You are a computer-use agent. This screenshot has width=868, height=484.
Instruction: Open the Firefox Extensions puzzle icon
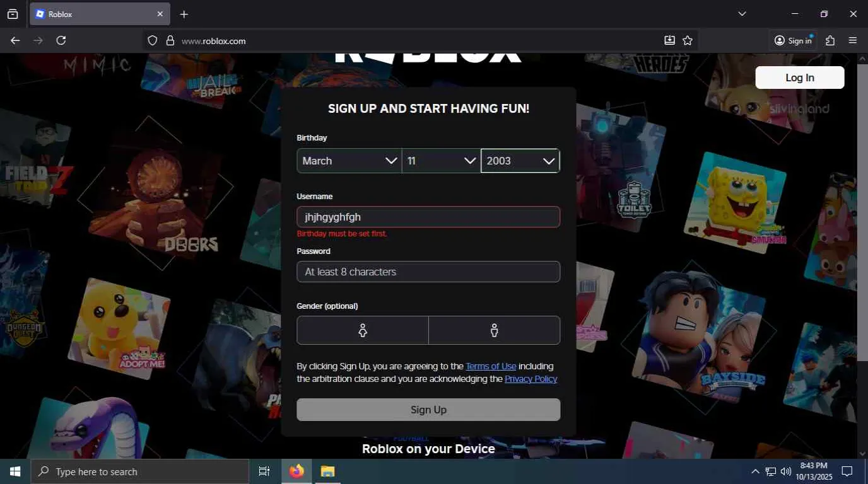(x=830, y=40)
